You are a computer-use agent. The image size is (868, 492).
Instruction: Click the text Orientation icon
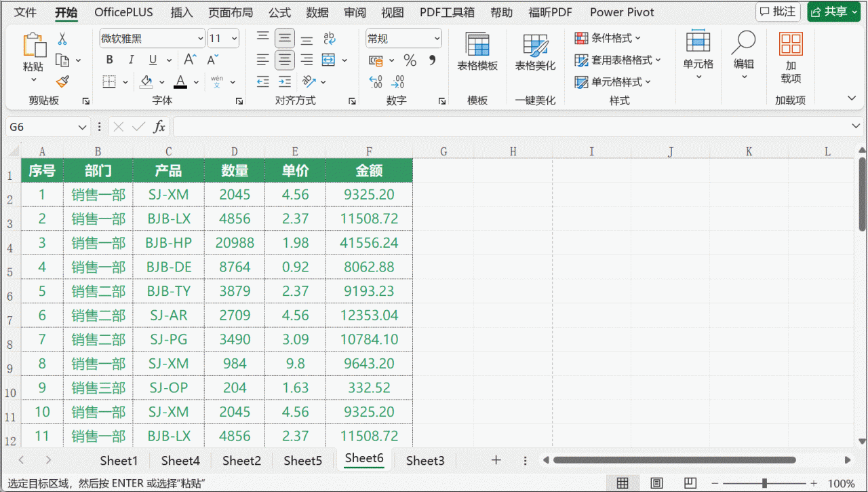[x=309, y=82]
